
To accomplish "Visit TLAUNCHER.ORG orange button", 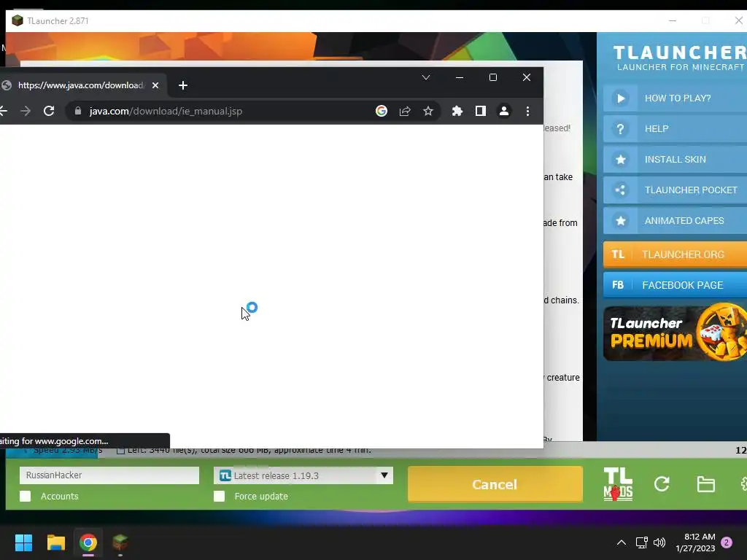I will point(675,254).
